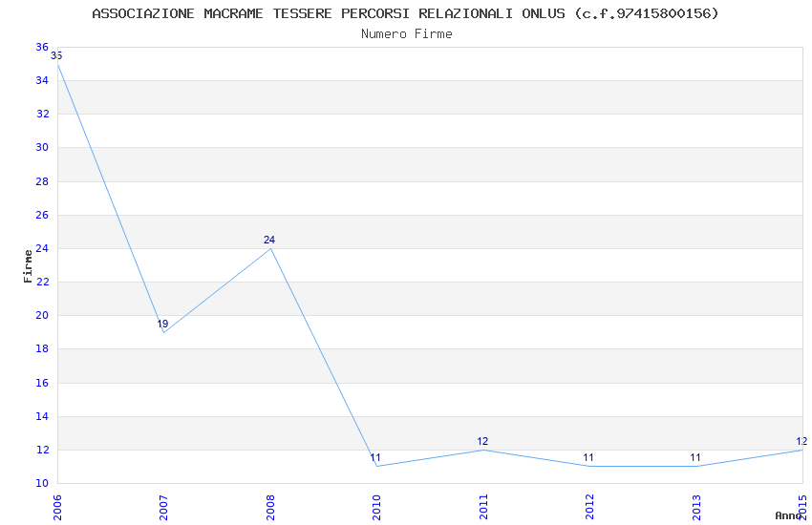Click the 2006 x-axis year label
This screenshot has width=812, height=525.
[57, 508]
